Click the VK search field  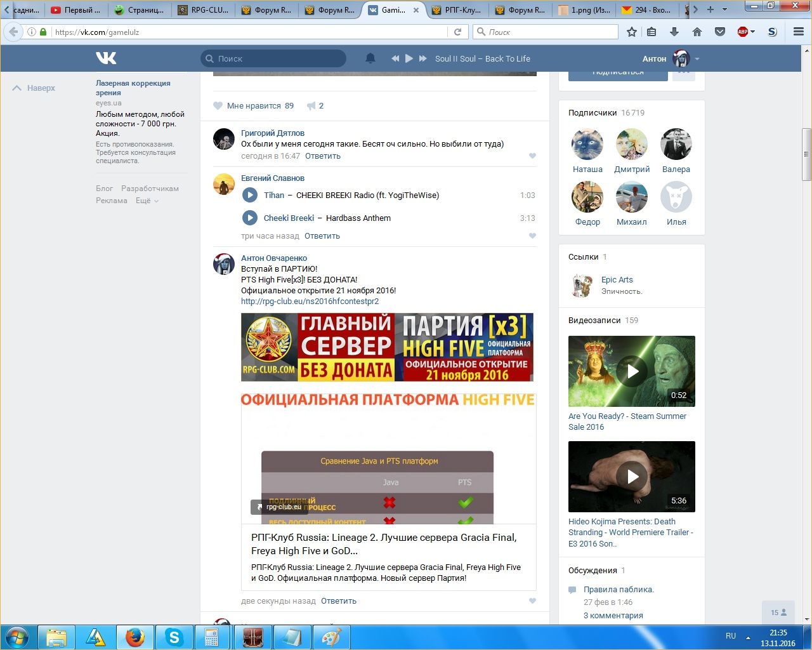click(273, 58)
